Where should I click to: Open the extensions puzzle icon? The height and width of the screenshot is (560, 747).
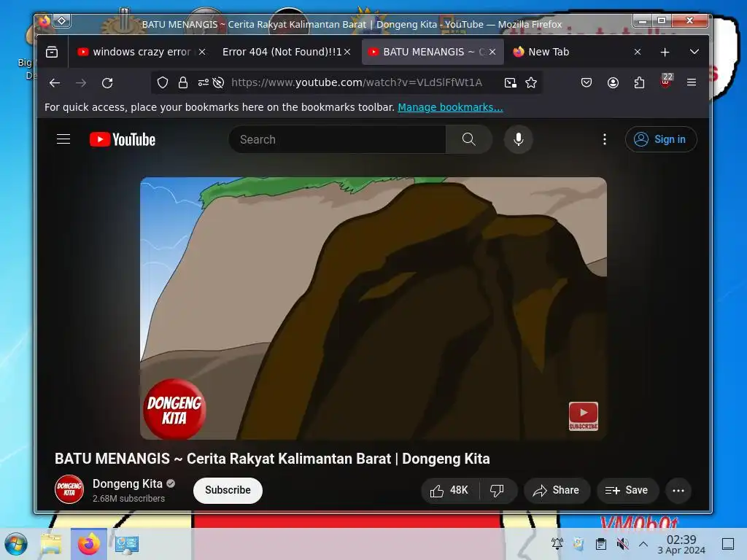639,83
